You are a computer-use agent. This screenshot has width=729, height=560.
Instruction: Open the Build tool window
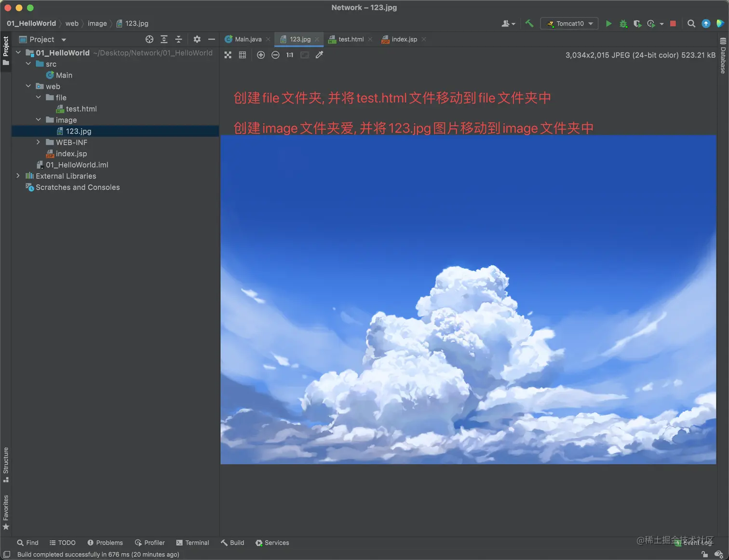point(232,543)
